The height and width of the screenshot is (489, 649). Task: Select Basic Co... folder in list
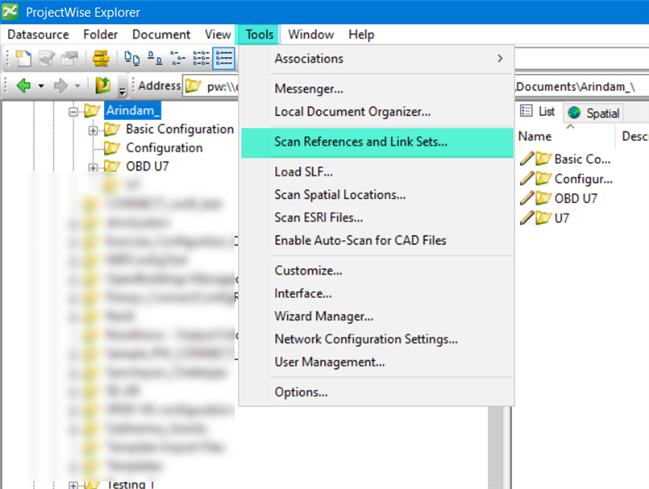[x=582, y=159]
